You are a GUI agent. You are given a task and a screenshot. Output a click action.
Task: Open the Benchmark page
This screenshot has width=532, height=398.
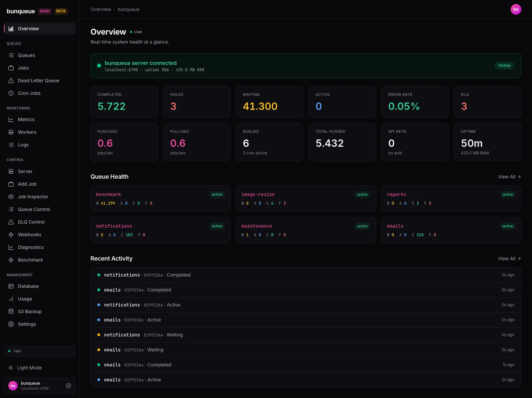tap(40, 260)
